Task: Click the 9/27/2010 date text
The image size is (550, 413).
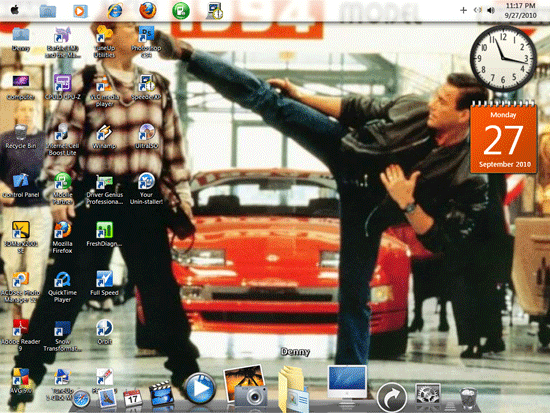Action: 521,15
